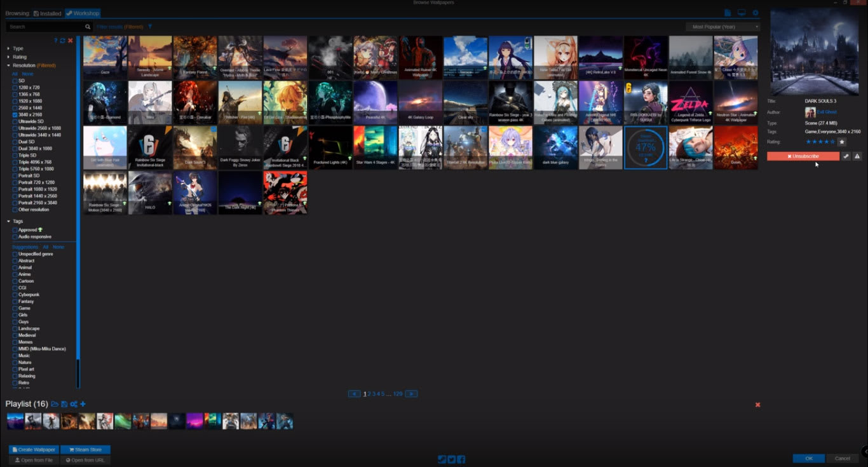Image resolution: width=868 pixels, height=467 pixels.
Task: Open display settings via monitor icon
Action: (x=741, y=12)
